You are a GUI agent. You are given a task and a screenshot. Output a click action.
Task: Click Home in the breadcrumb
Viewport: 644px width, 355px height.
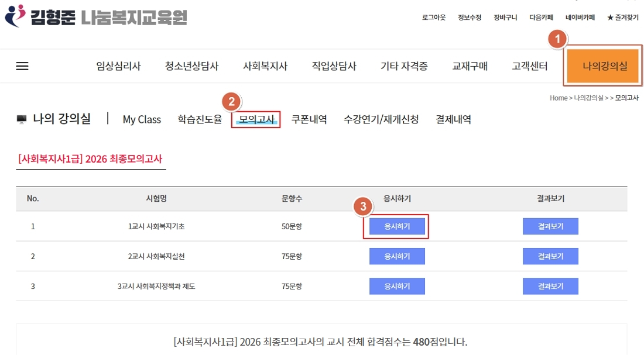558,98
